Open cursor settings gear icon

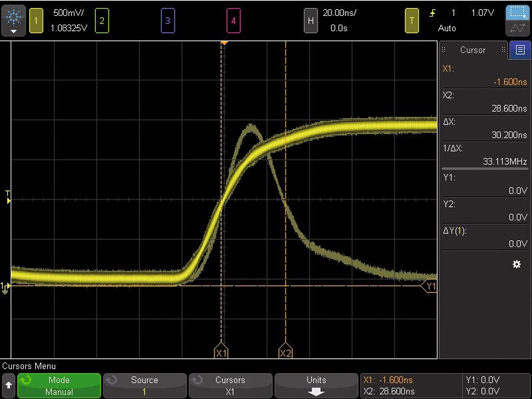pyautogui.click(x=517, y=264)
